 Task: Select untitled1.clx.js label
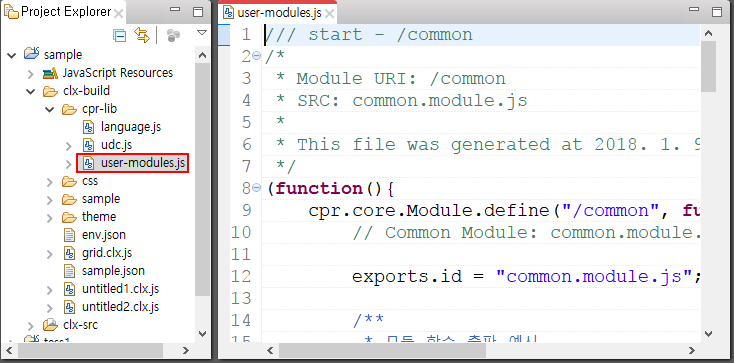120,289
